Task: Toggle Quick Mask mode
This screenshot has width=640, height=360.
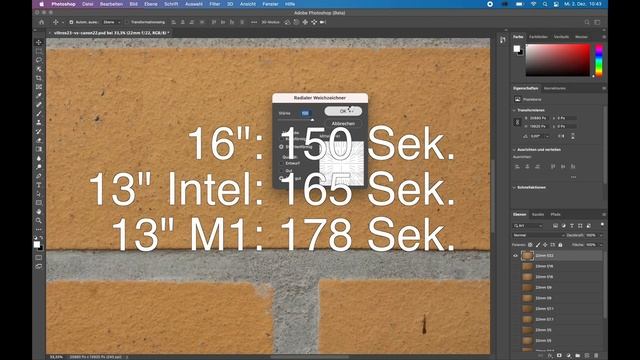Action: (x=39, y=258)
